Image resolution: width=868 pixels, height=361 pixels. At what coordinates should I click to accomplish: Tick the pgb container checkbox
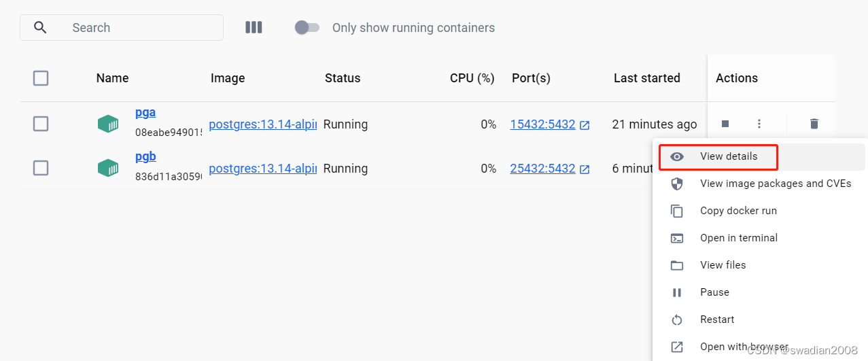click(41, 168)
